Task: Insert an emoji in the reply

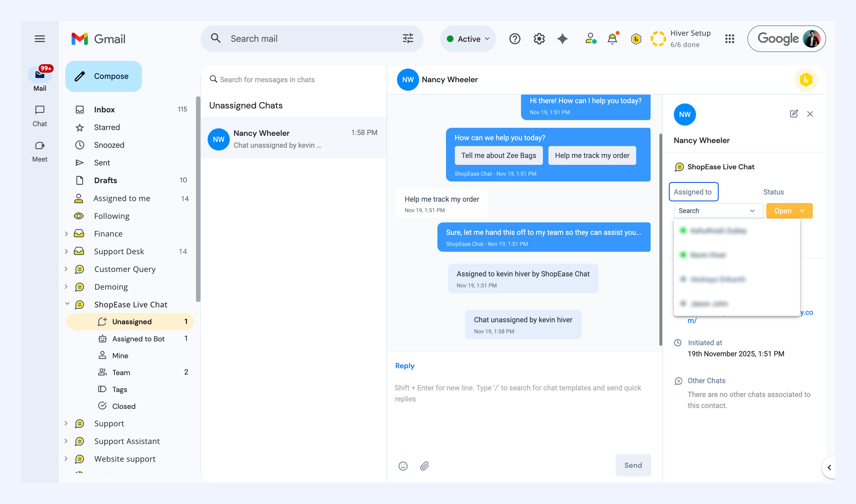Action: coord(403,466)
